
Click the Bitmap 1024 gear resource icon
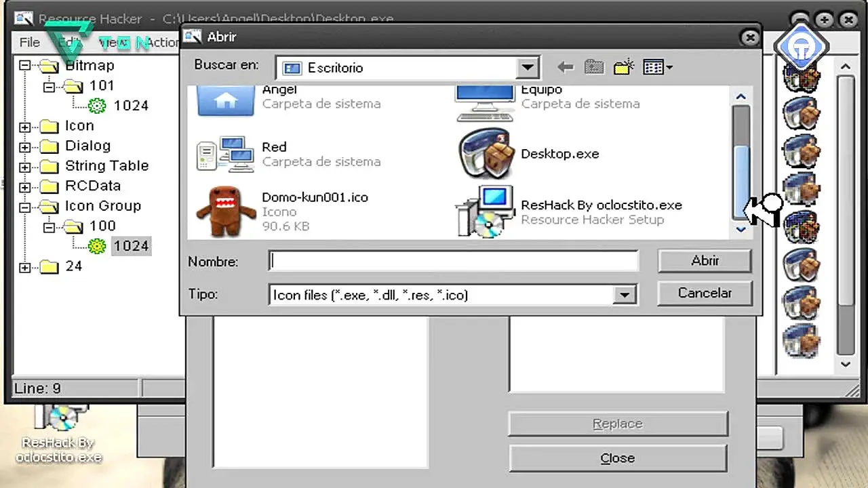[98, 105]
